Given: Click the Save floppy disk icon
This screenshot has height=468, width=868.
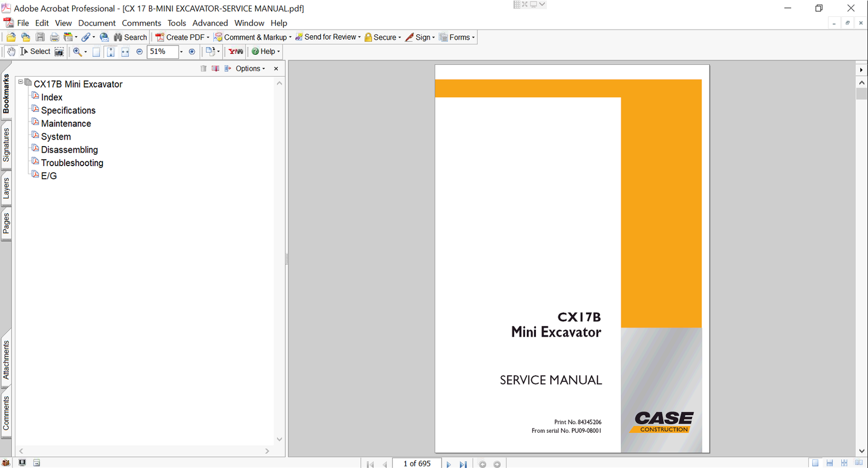Looking at the screenshot, I should point(40,37).
